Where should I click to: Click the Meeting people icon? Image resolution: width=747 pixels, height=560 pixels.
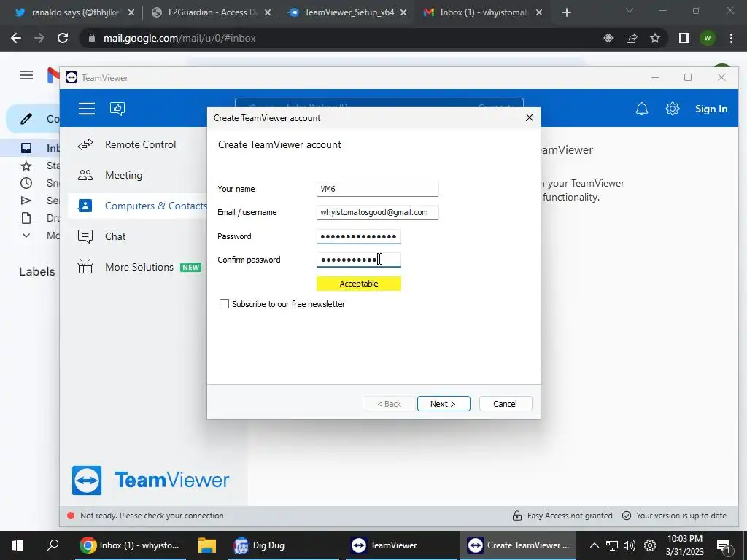tap(85, 175)
